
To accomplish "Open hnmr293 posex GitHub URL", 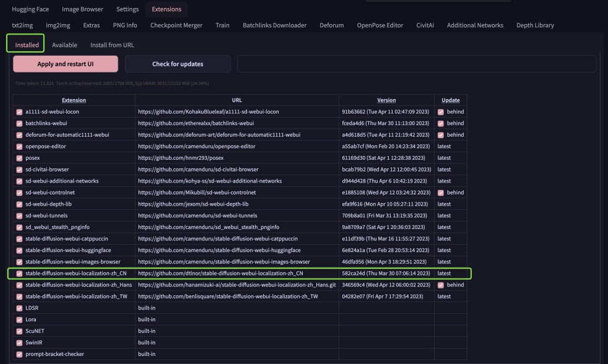I will 180,158.
